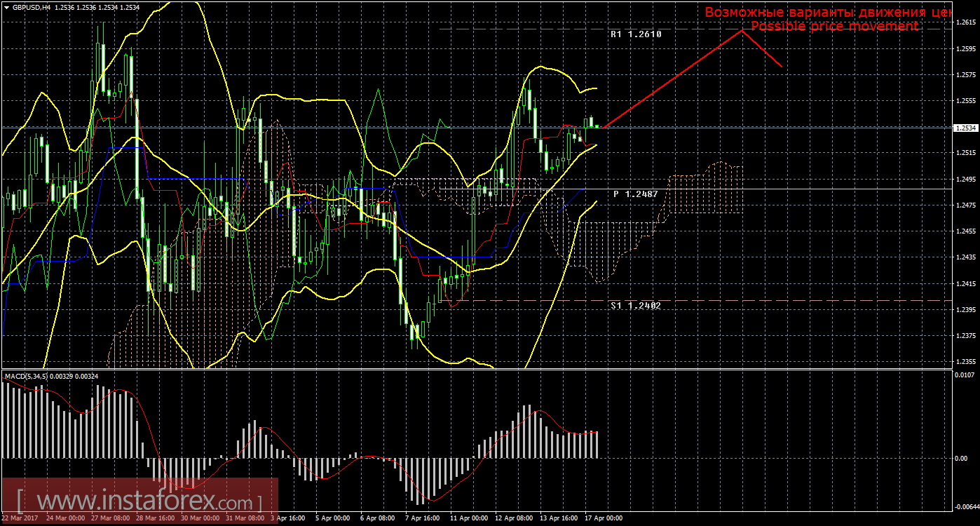The image size is (980, 526).
Task: Click the '6 Apr 08:00' time axis label
Action: click(378, 519)
